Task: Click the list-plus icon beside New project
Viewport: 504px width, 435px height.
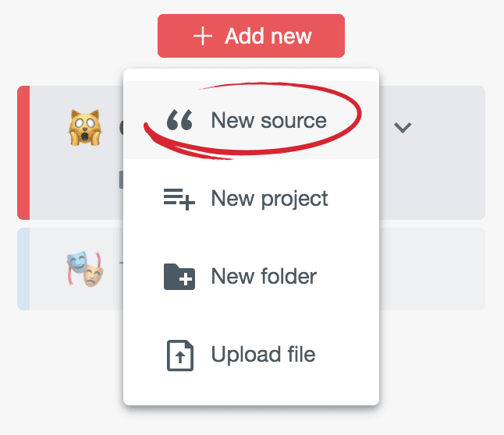Action: 179,199
